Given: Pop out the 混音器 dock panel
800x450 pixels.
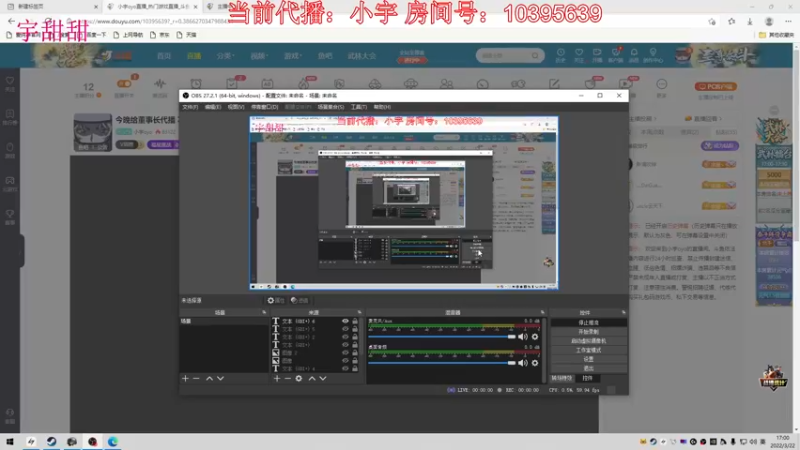Looking at the screenshot, I should click(542, 312).
